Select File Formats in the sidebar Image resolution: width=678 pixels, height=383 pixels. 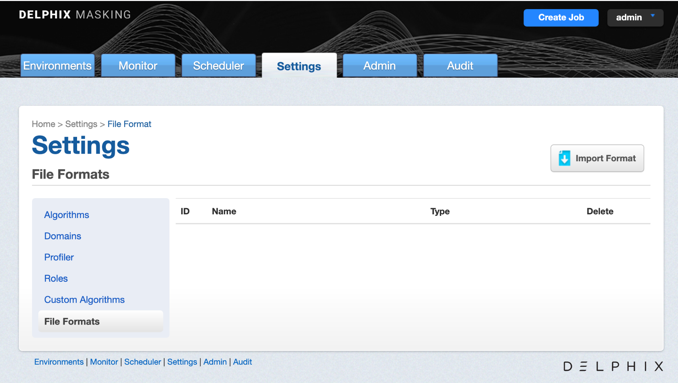coord(100,322)
